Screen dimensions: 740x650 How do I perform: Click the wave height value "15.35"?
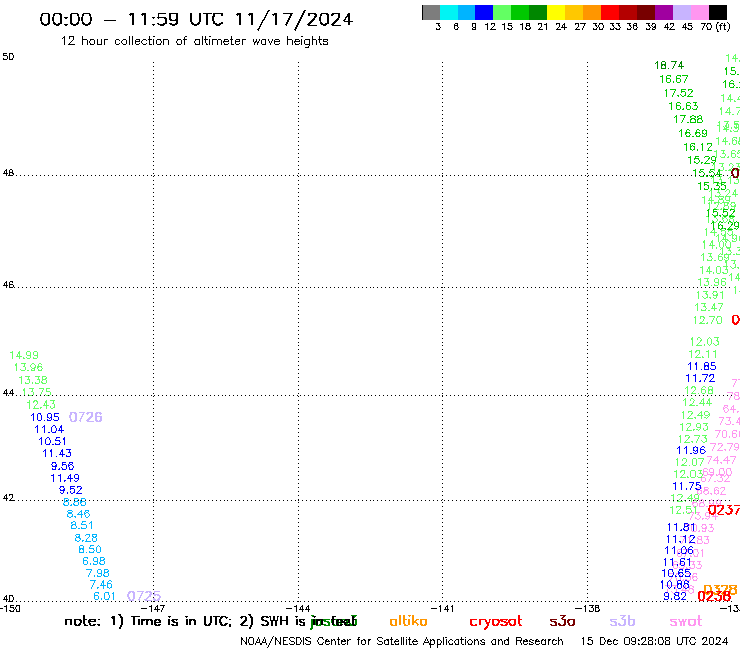pyautogui.click(x=712, y=186)
